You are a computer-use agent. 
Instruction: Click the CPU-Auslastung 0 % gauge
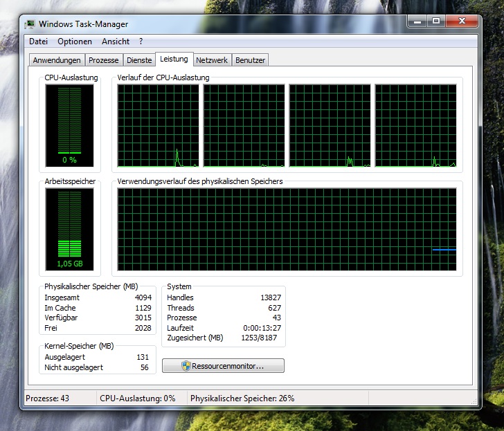pos(69,126)
